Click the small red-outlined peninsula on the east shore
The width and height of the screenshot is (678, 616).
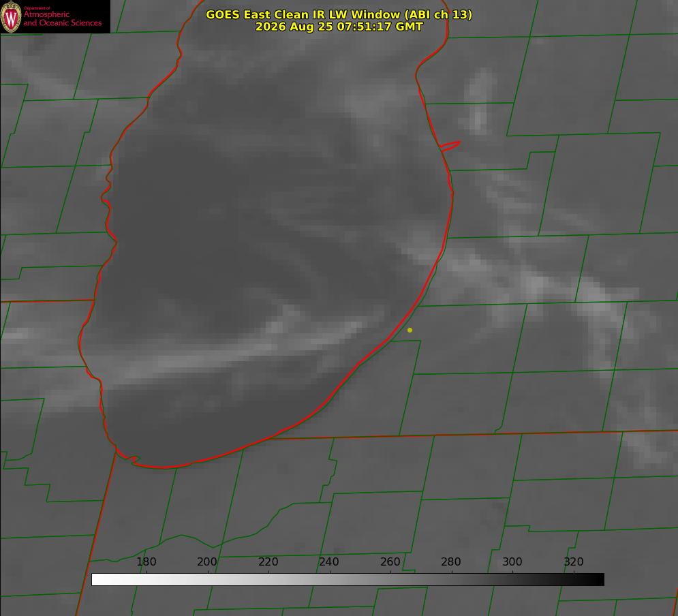(450, 146)
